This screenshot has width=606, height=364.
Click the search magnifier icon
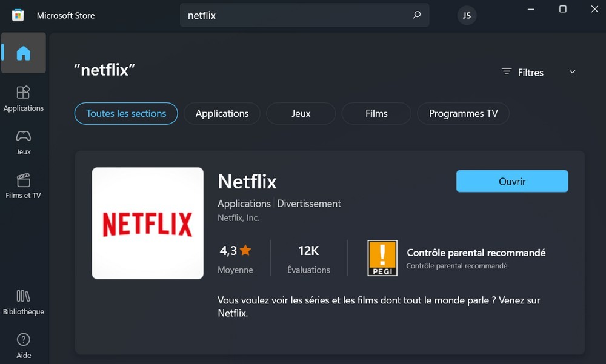pos(416,15)
